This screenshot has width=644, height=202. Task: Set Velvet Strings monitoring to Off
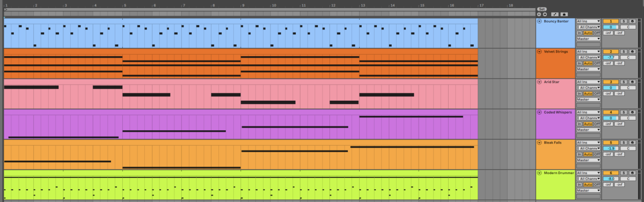click(x=597, y=63)
